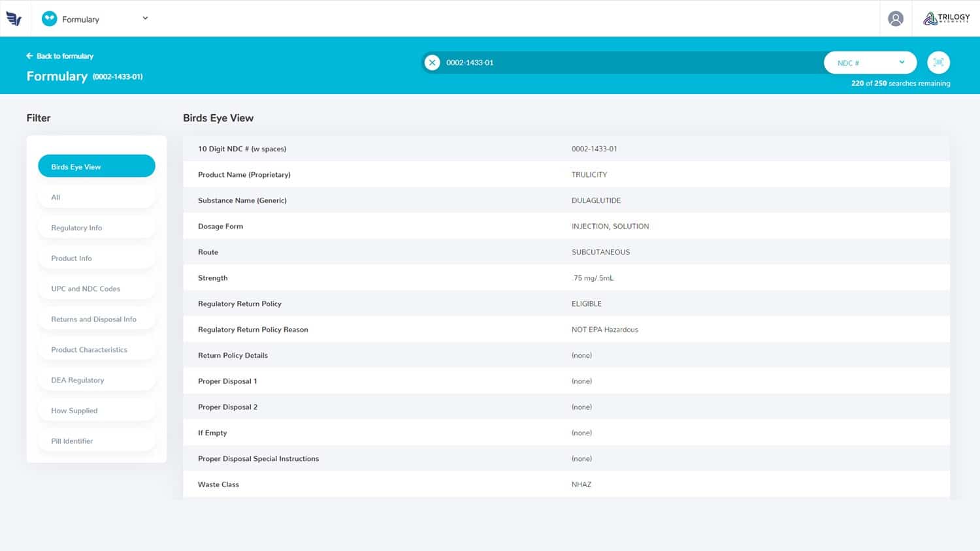This screenshot has height=551, width=980.
Task: Click the Regulatory Return Policy Reason label
Action: [x=253, y=330]
